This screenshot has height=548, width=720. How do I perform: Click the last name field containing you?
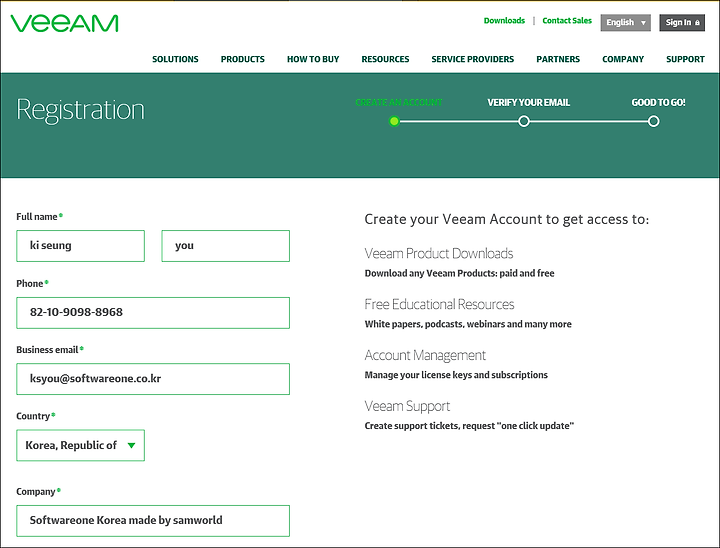tap(225, 246)
